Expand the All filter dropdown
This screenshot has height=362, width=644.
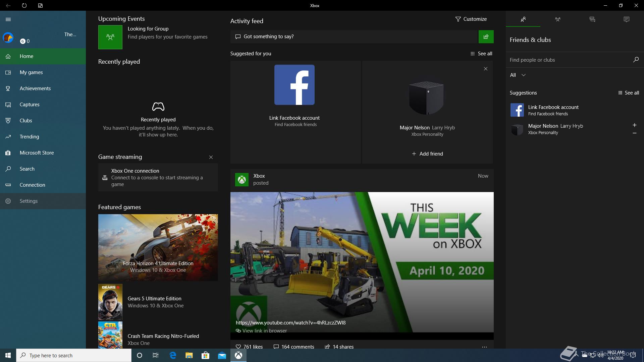point(518,75)
